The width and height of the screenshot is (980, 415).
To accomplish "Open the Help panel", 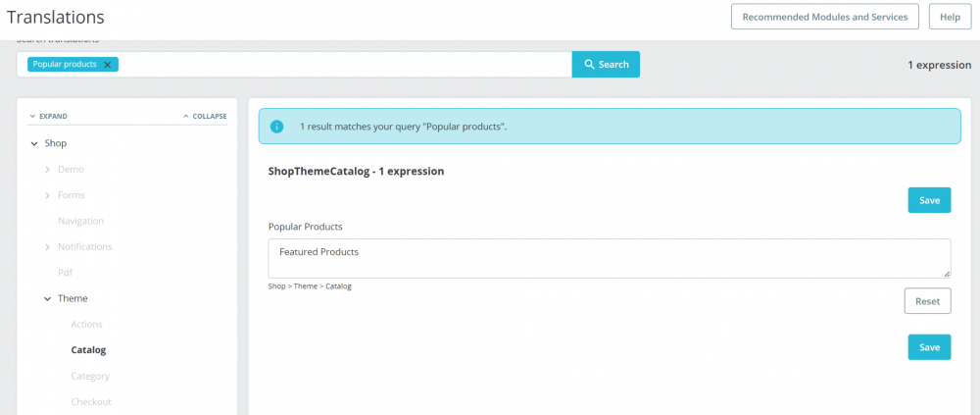I will (x=950, y=17).
